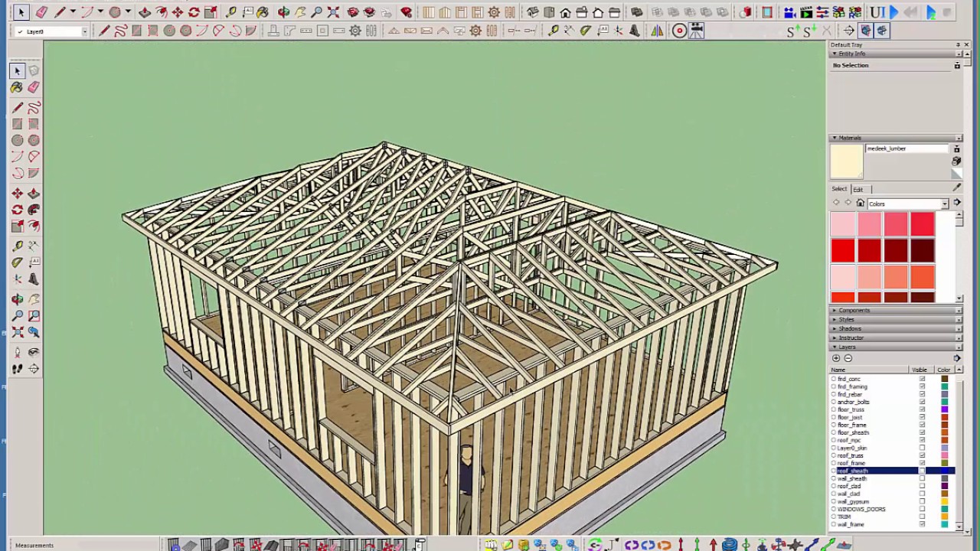Collapse the Entity Info panel
980x551 pixels.
click(x=895, y=54)
